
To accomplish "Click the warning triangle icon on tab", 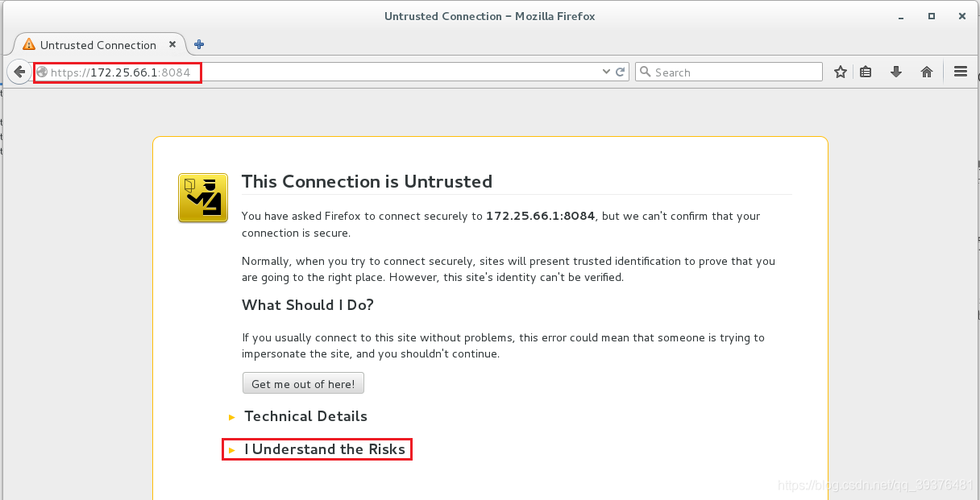I will point(29,44).
